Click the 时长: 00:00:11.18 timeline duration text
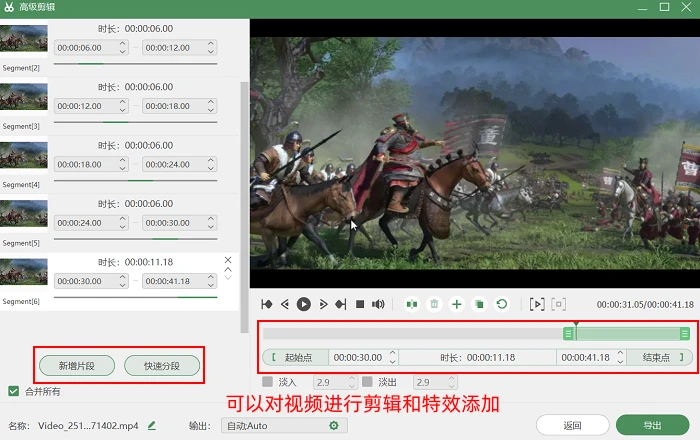Screen dimensions: 700x440 477,357
